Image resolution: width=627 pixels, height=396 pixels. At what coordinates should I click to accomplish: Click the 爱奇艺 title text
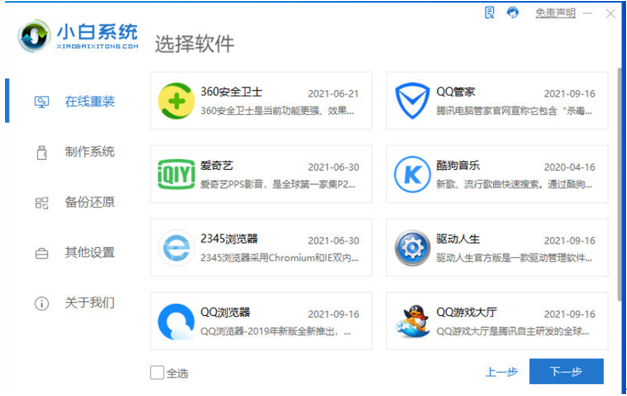[216, 165]
